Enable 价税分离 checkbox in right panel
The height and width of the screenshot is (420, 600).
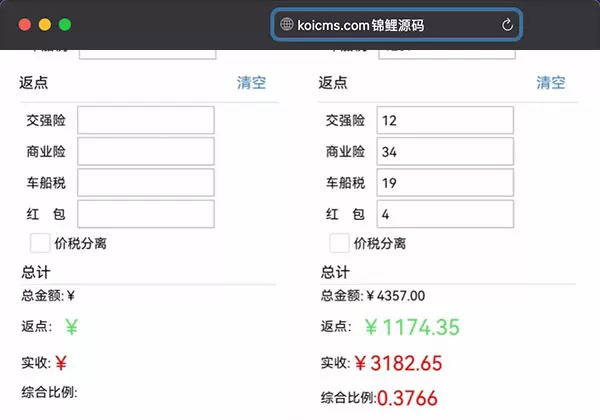coord(339,243)
